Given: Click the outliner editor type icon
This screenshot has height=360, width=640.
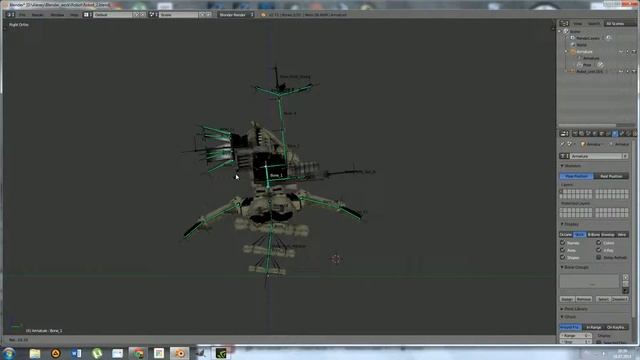Looking at the screenshot, I should point(564,24).
